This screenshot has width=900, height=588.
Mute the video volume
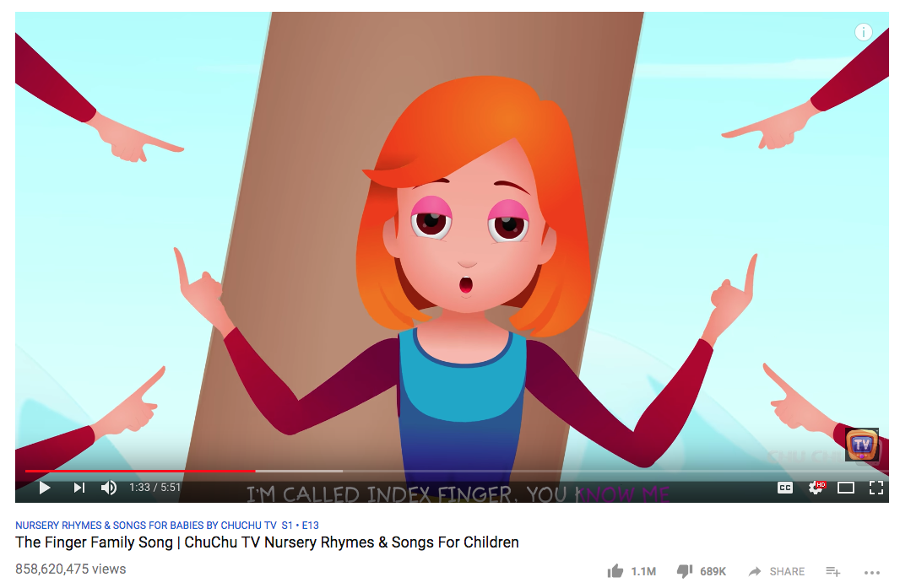click(x=108, y=488)
